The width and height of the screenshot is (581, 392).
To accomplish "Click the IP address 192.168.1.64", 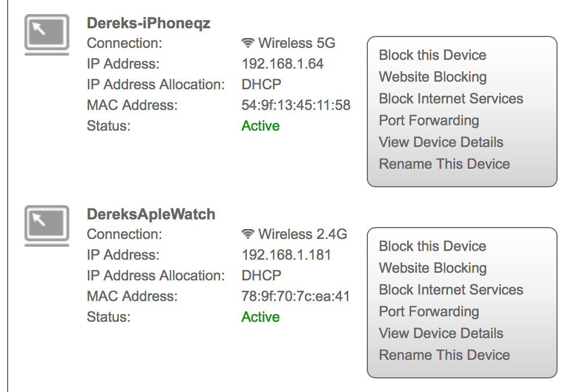I will pyautogui.click(x=282, y=64).
